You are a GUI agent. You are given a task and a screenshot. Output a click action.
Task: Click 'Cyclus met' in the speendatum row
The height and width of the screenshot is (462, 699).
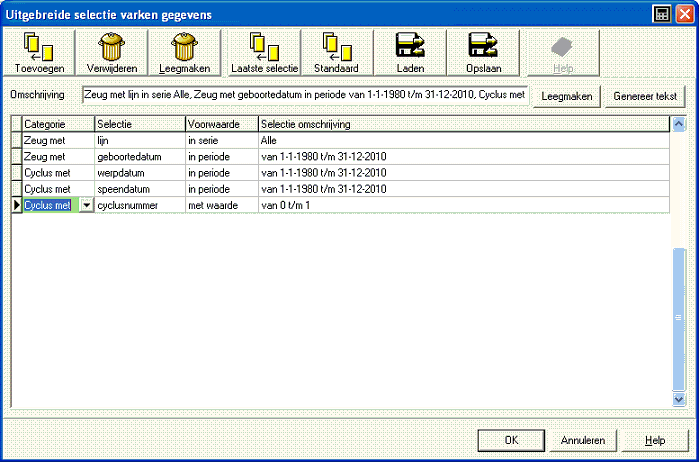[x=58, y=189]
